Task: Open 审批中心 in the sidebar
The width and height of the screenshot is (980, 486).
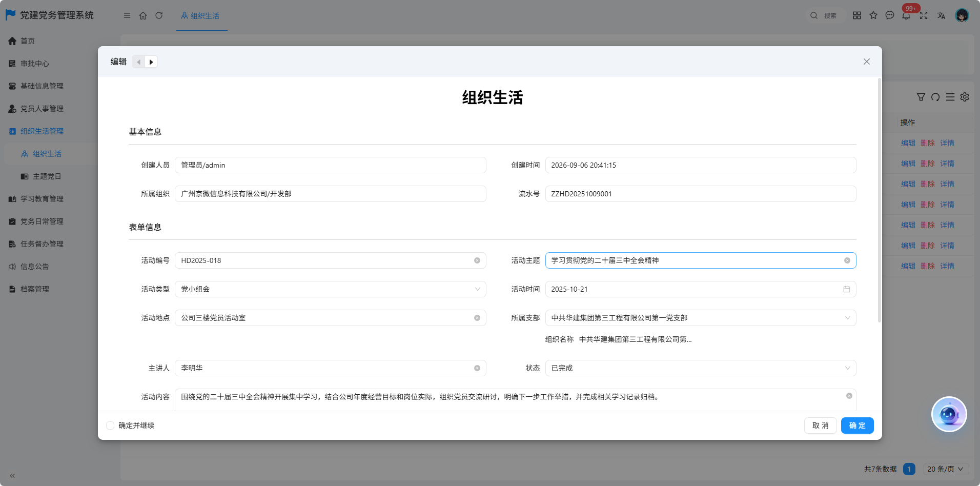Action: pos(35,64)
